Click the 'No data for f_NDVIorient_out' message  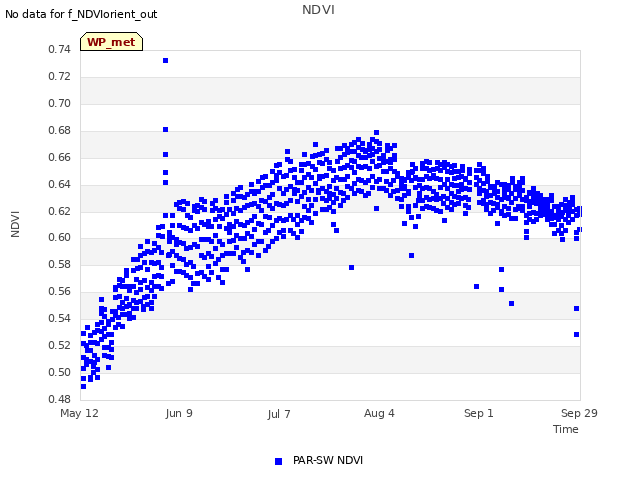click(81, 14)
